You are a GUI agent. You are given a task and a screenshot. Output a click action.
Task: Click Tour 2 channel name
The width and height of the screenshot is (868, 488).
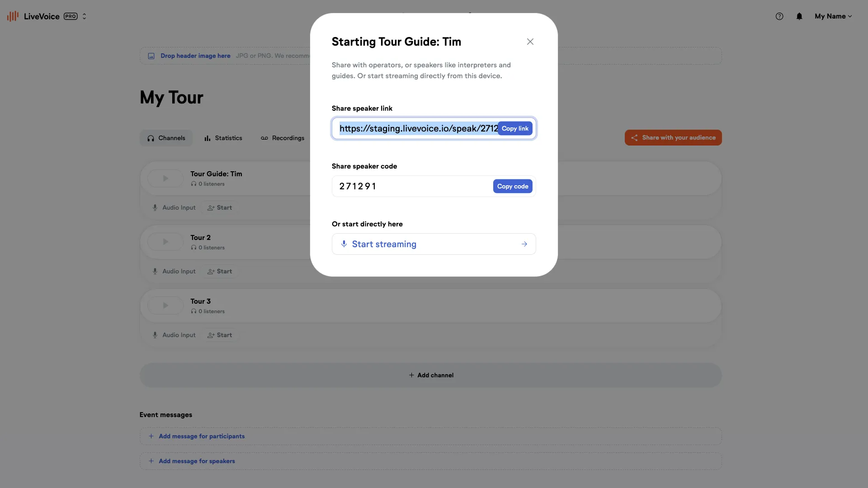(200, 238)
